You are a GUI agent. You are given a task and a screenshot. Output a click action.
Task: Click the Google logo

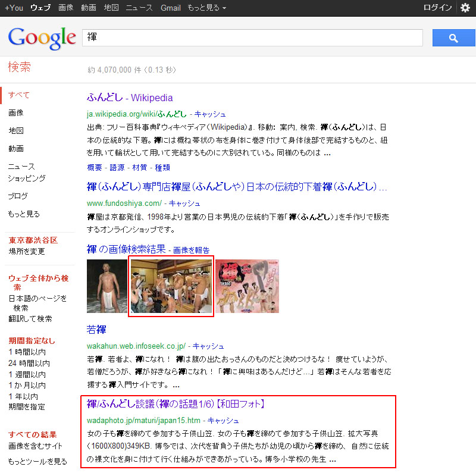42,38
